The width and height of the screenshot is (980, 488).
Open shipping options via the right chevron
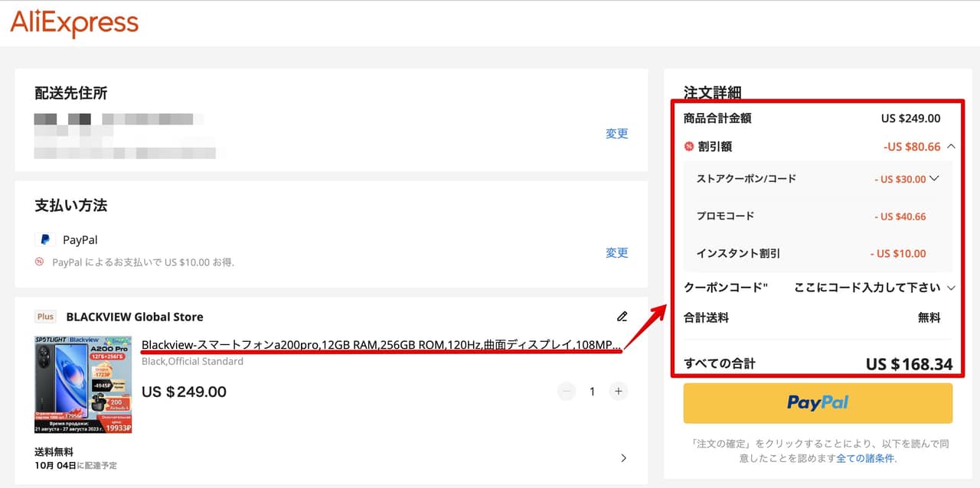tap(623, 458)
